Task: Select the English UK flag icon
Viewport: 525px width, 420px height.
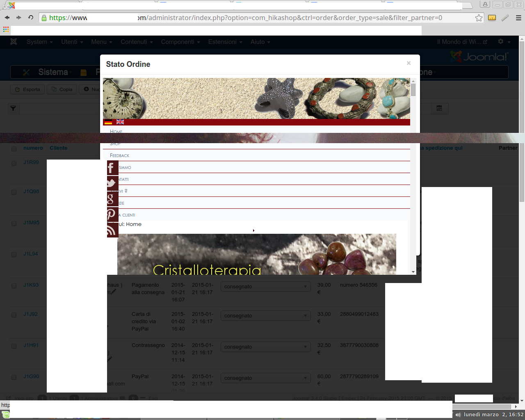Action: tap(120, 122)
